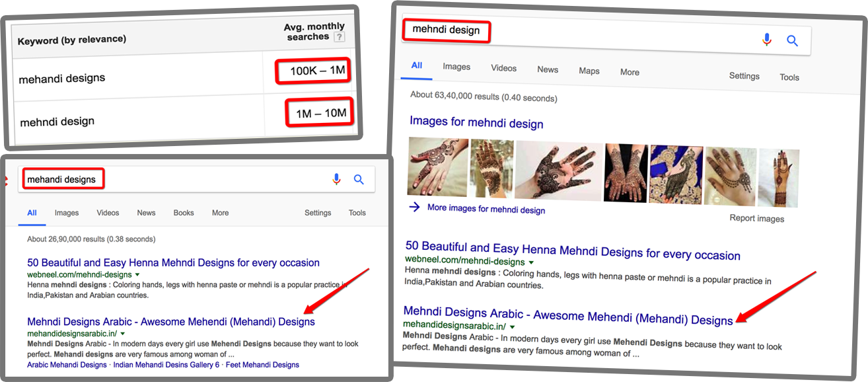The height and width of the screenshot is (382, 868).
Task: Open dropdown arrow next to webneel.com/mehndi-designs in right window
Action: [x=531, y=262]
